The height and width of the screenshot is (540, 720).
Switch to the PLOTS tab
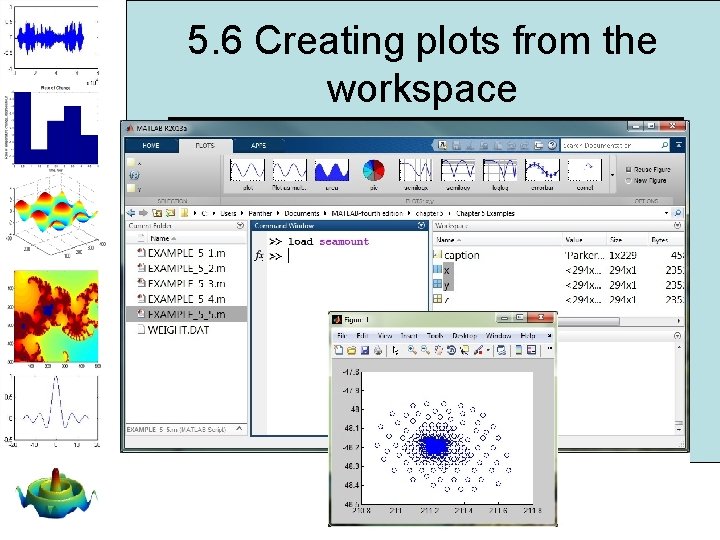[x=205, y=145]
